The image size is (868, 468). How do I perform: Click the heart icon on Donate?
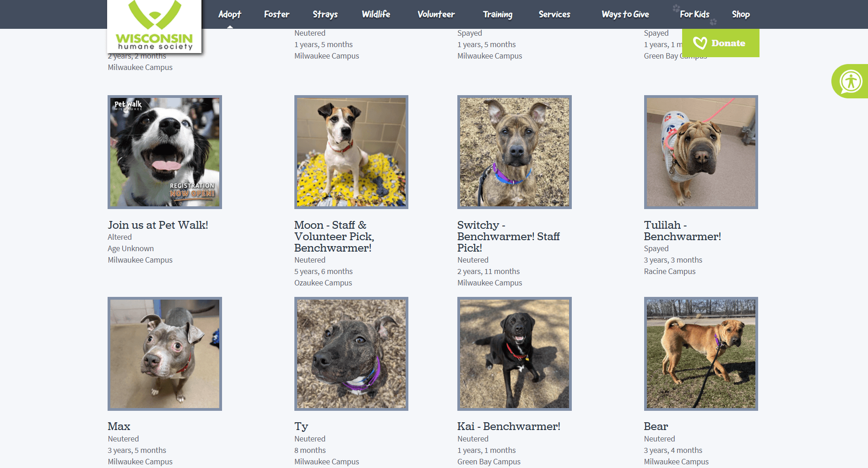[x=700, y=43]
